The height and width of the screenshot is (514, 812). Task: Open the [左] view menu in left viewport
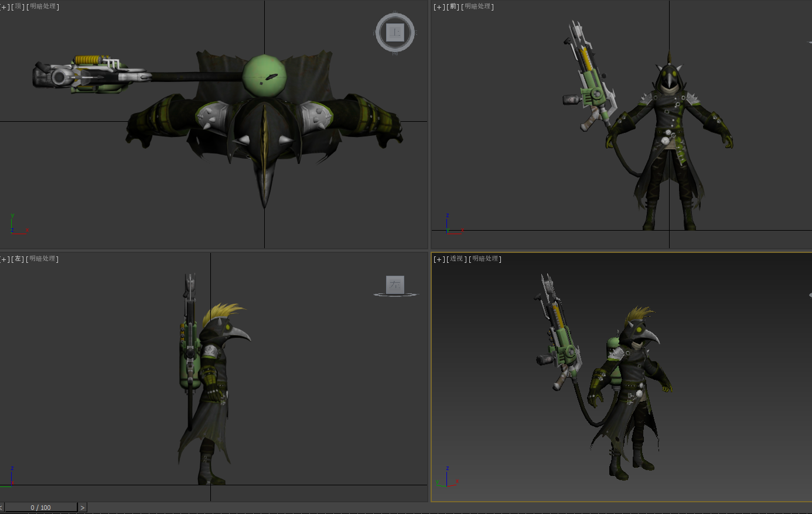(18, 259)
